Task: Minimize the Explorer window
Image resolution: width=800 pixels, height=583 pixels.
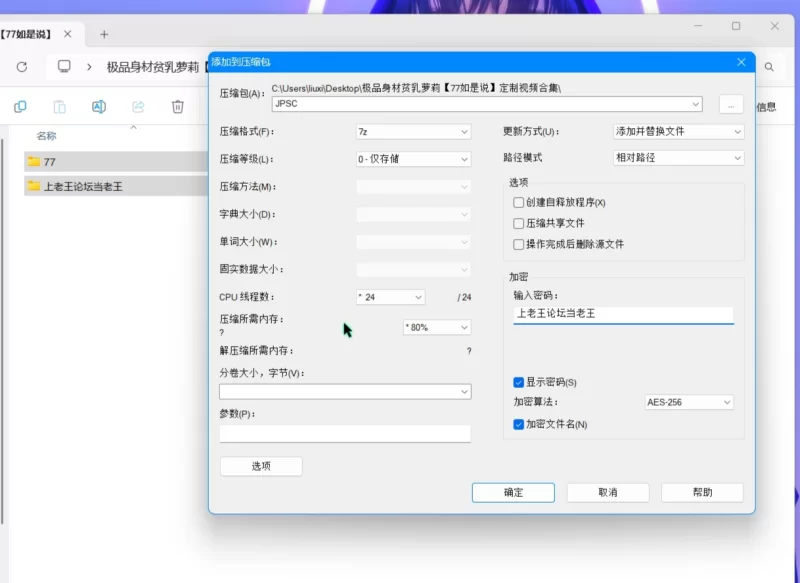Action: 698,26
